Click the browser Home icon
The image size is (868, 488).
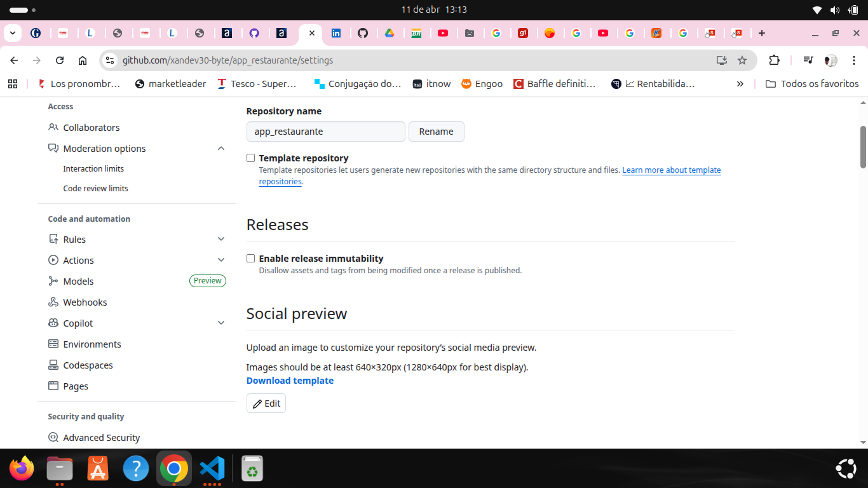coord(83,60)
